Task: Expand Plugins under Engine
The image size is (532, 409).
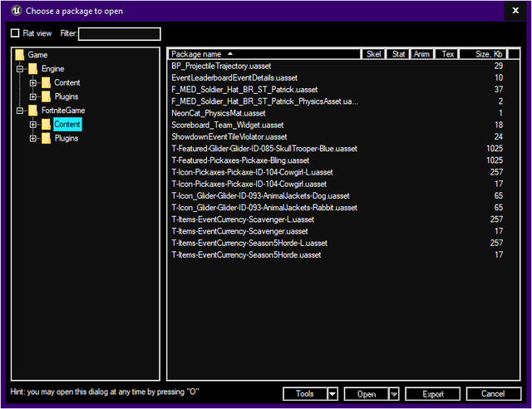Action: (x=33, y=96)
